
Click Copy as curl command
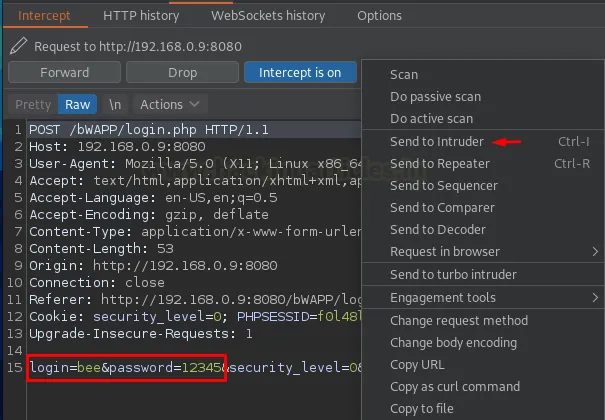(x=454, y=386)
